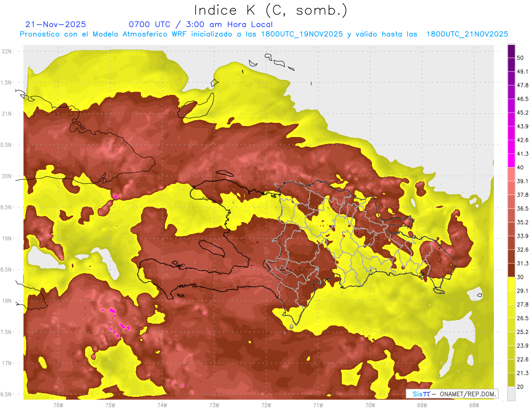The width and height of the screenshot is (532, 411).
Task: Click the '71W' longitude label
Action: pyautogui.click(x=318, y=405)
